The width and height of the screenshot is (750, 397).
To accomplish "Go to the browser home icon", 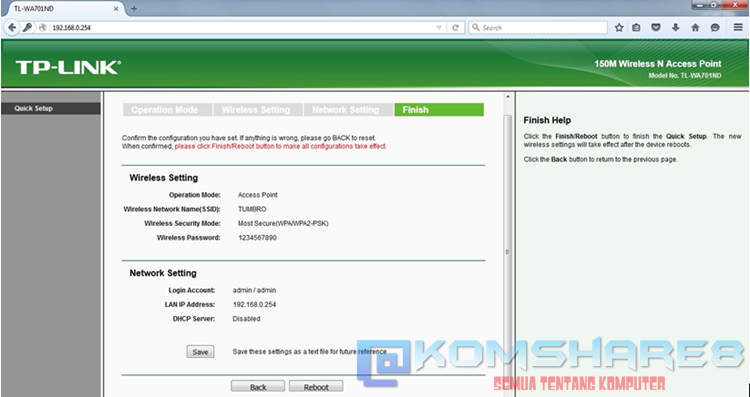I will pos(695,28).
